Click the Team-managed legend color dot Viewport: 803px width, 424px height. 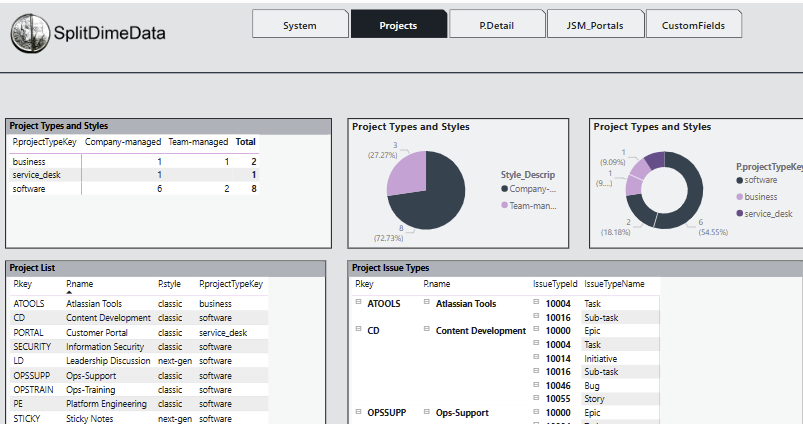(504, 205)
